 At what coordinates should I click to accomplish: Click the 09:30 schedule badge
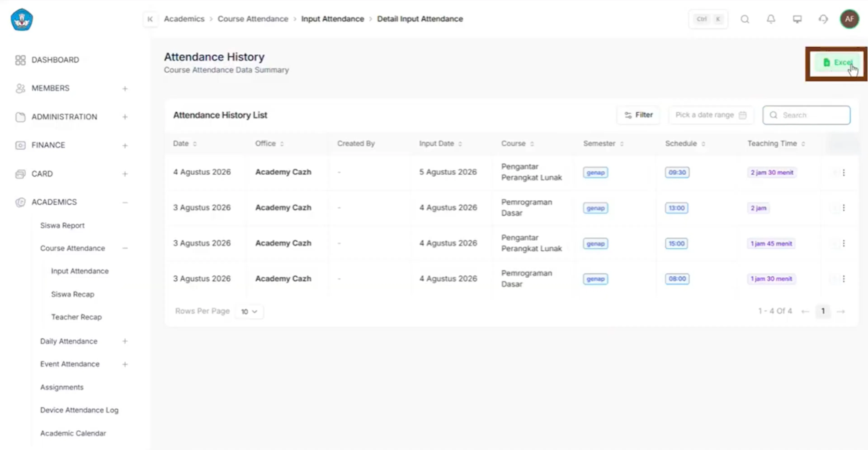pos(677,172)
